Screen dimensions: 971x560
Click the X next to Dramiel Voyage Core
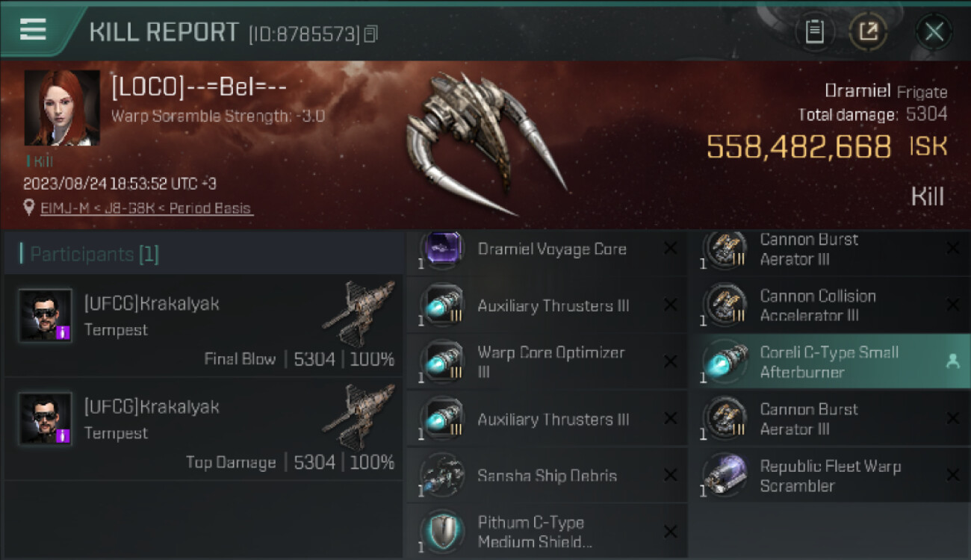click(670, 249)
